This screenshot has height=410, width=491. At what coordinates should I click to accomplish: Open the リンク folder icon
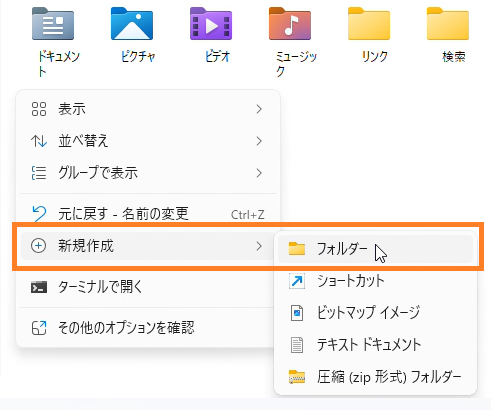click(369, 24)
